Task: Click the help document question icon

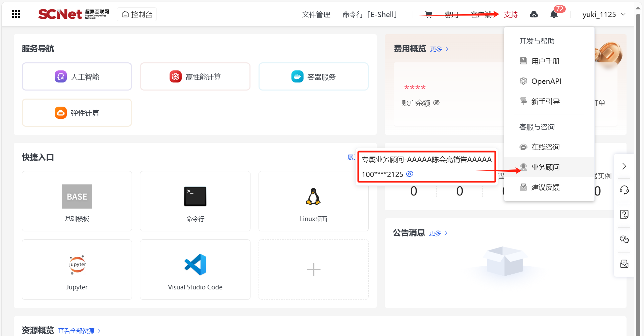Action: point(624,215)
